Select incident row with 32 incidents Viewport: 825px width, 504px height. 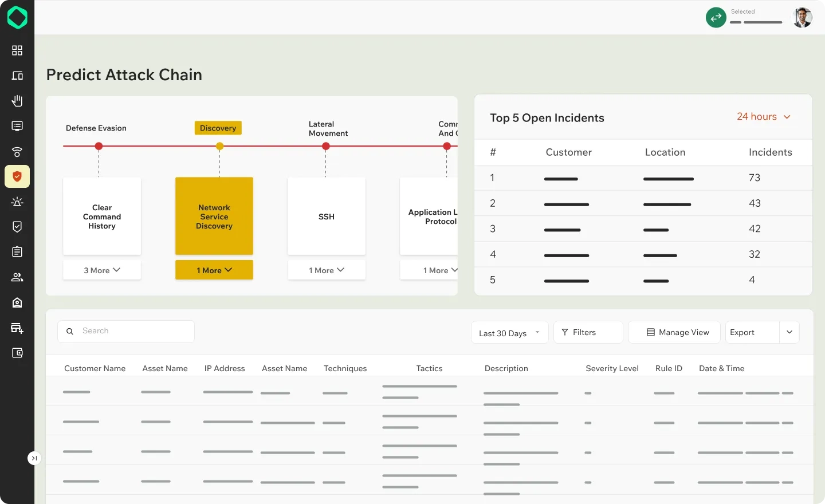[643, 254]
